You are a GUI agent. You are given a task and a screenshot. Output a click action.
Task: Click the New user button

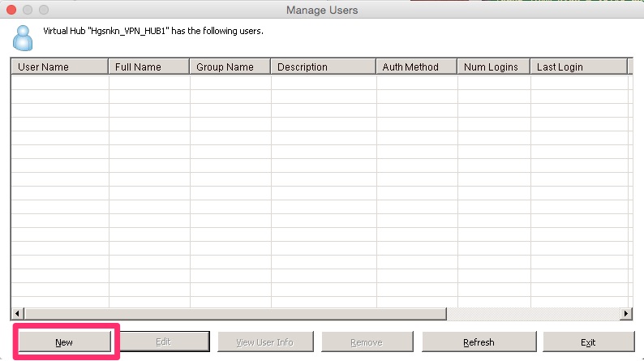point(65,342)
